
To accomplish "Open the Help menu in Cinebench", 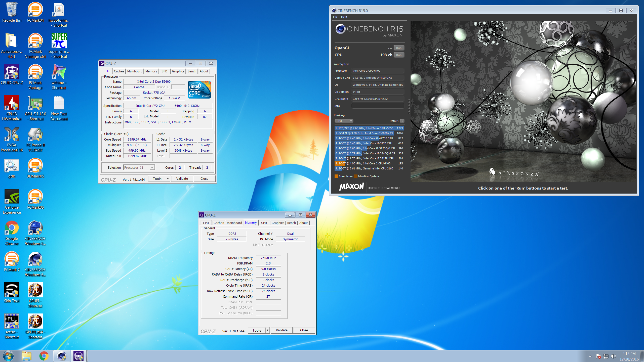I will point(344,17).
